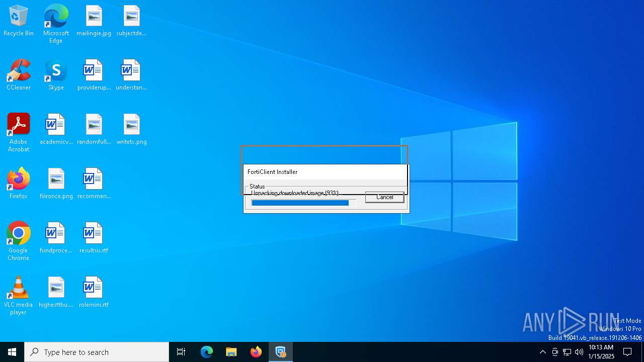Open the volume control tray icon
The width and height of the screenshot is (644, 362).
click(x=579, y=352)
